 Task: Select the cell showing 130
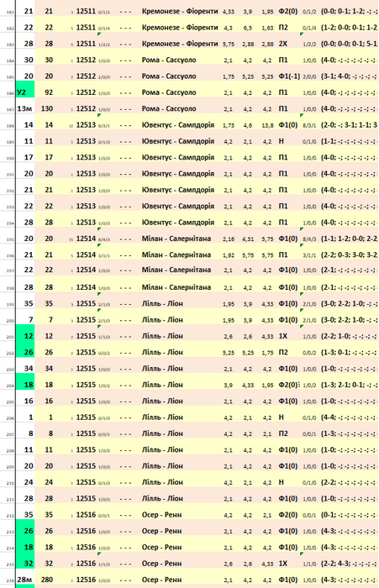pyautogui.click(x=47, y=108)
